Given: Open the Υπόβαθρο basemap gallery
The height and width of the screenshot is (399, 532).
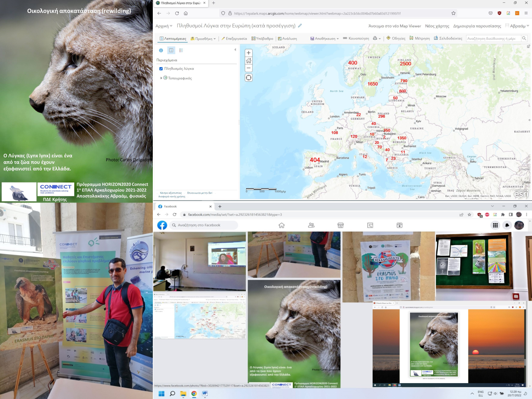Looking at the screenshot, I should [x=262, y=38].
